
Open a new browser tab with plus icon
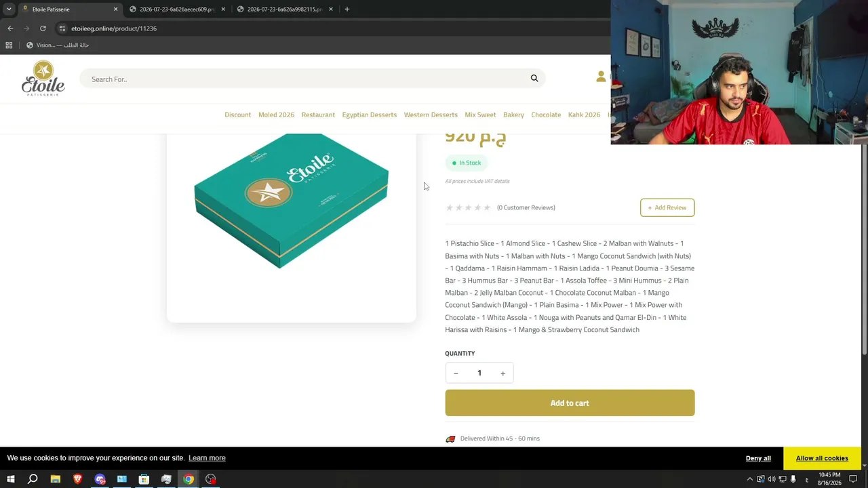(347, 9)
